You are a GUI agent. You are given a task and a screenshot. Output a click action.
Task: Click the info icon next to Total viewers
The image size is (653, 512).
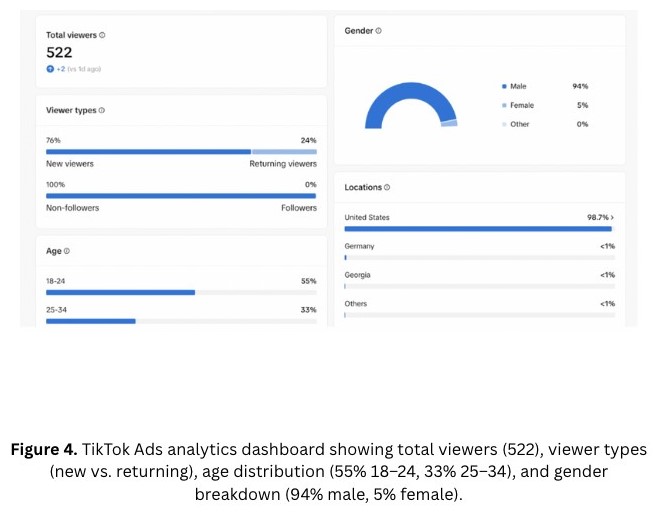[102, 35]
